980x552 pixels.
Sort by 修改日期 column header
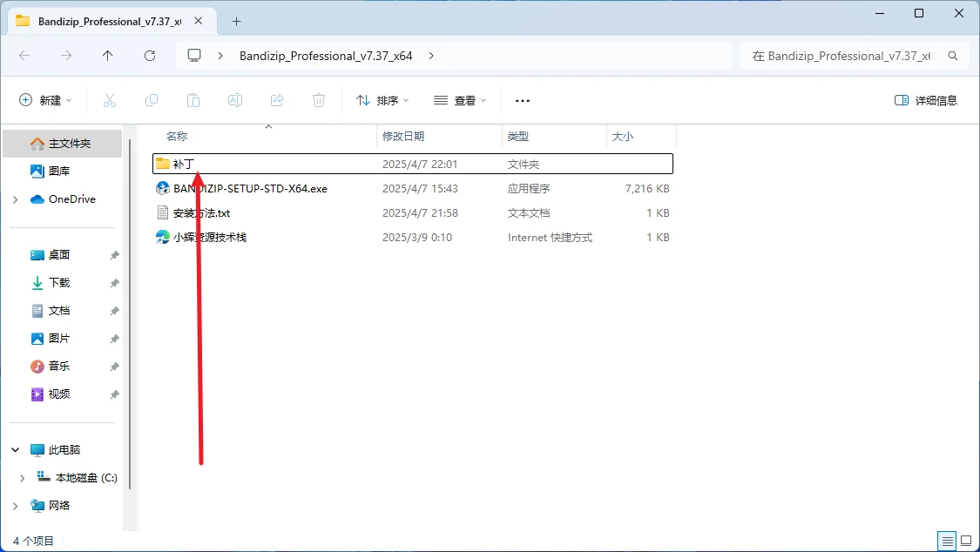click(403, 136)
